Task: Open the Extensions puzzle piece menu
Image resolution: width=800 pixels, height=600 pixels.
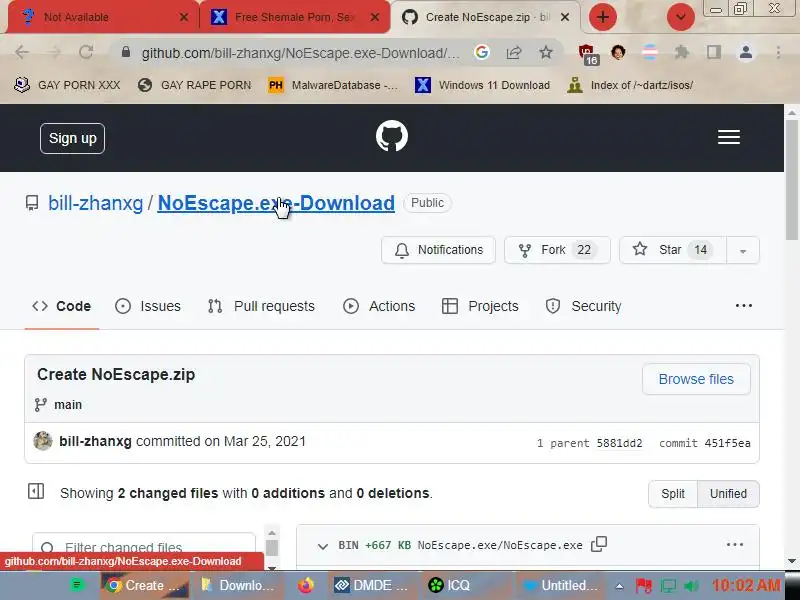Action: pyautogui.click(x=682, y=52)
